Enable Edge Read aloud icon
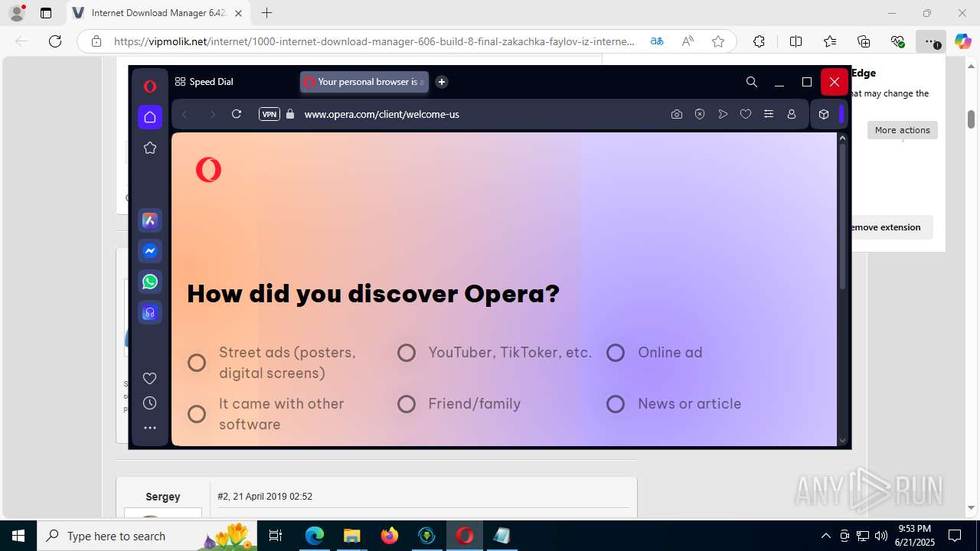Screen dimensions: 980x551 click(688, 41)
